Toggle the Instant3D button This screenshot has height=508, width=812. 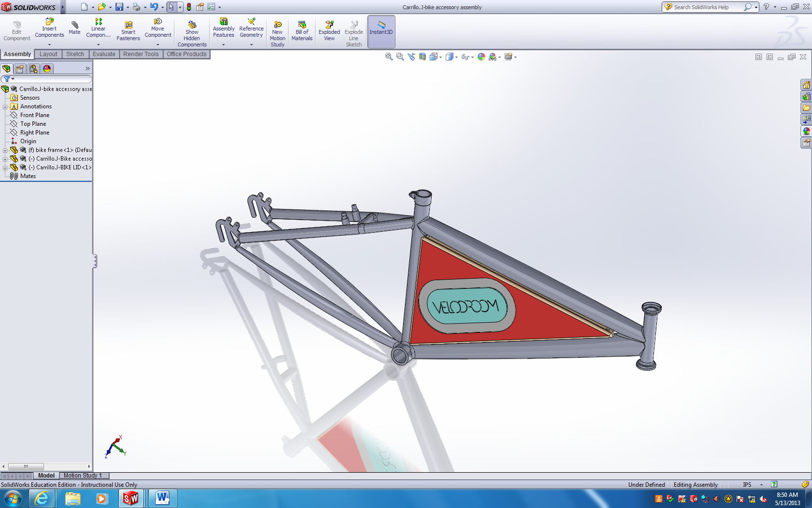tap(381, 31)
